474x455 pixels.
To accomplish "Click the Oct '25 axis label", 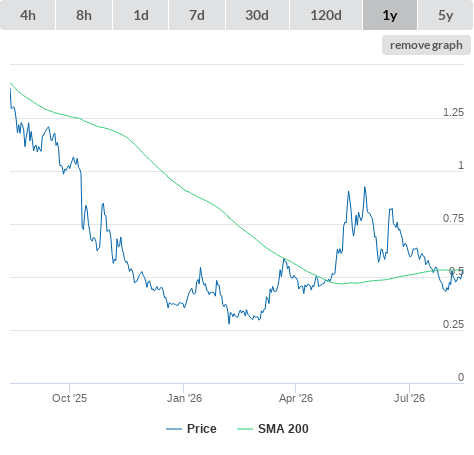I will [69, 398].
